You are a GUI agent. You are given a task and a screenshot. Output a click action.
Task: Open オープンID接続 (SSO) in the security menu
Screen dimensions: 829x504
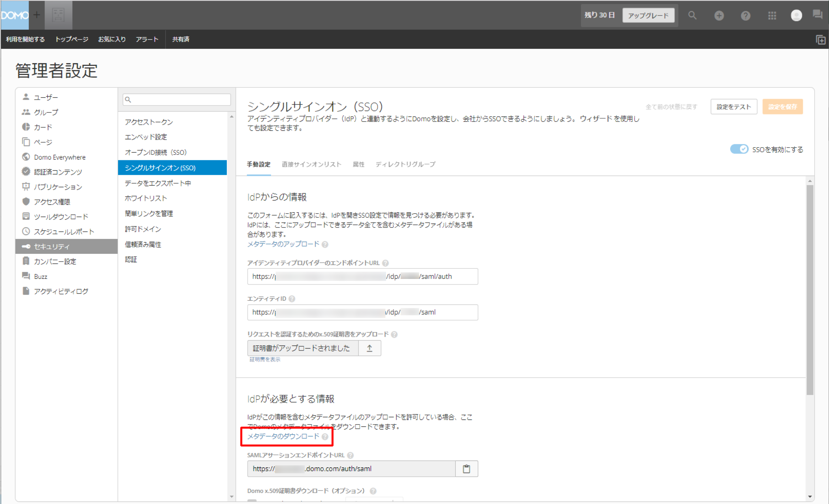point(172,152)
